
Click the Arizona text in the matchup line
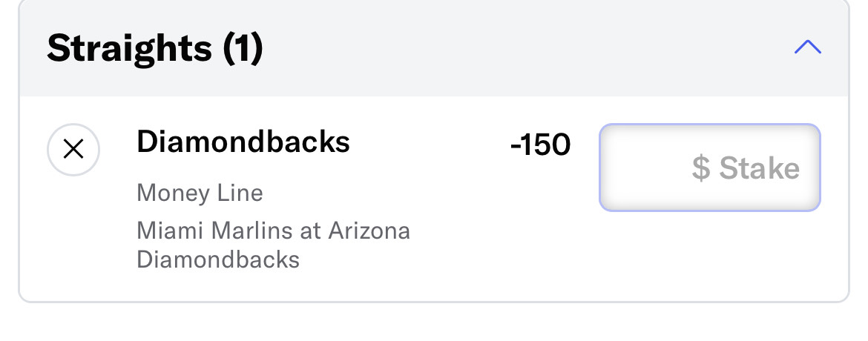(369, 231)
